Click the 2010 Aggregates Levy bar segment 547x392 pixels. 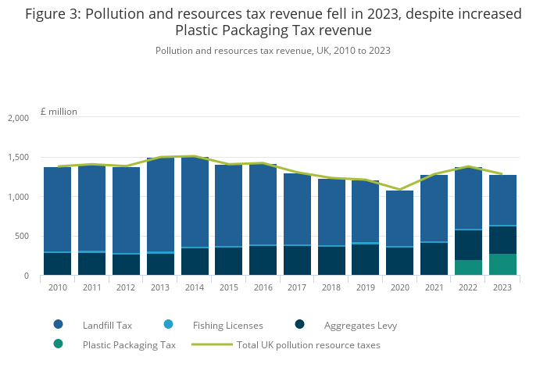pyautogui.click(x=58, y=264)
